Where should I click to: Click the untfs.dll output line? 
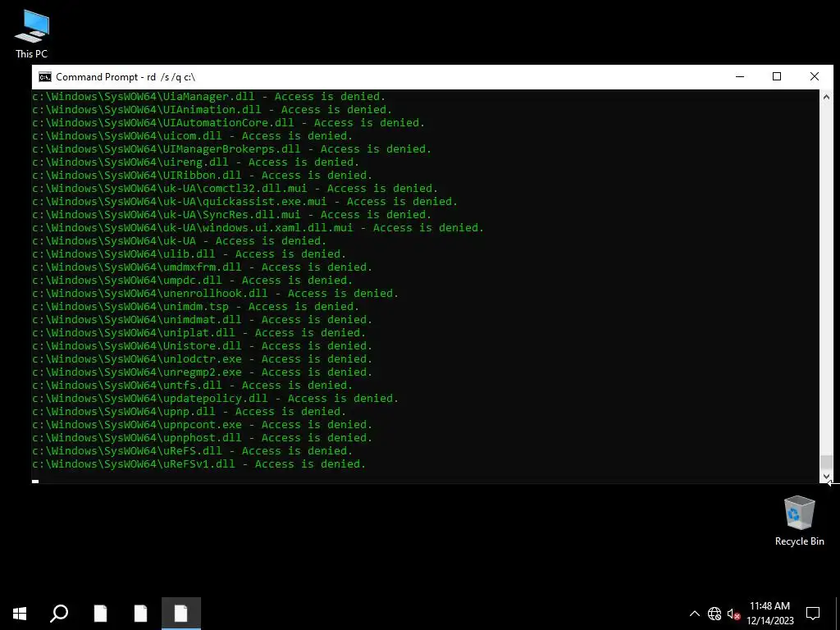(x=192, y=386)
